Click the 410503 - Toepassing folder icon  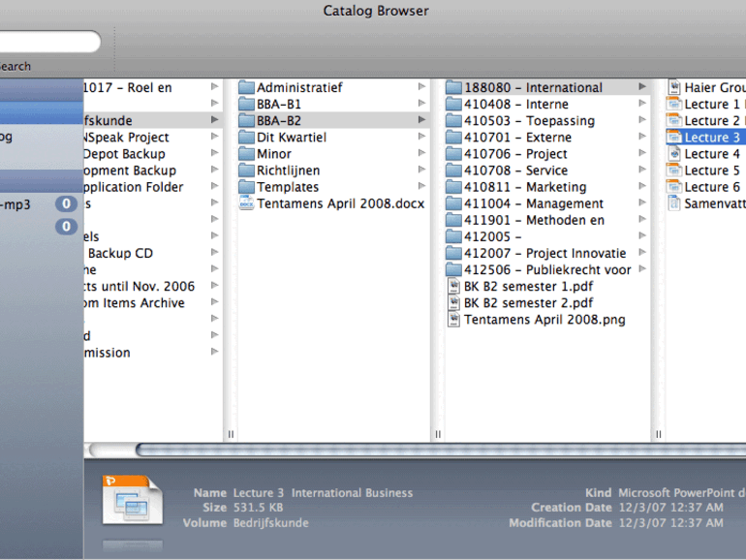click(453, 120)
